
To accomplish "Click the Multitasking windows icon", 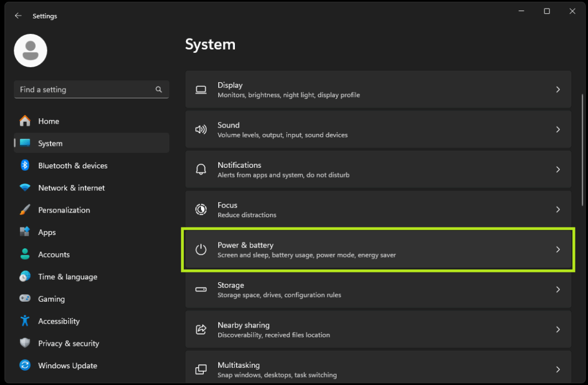I will pos(201,369).
